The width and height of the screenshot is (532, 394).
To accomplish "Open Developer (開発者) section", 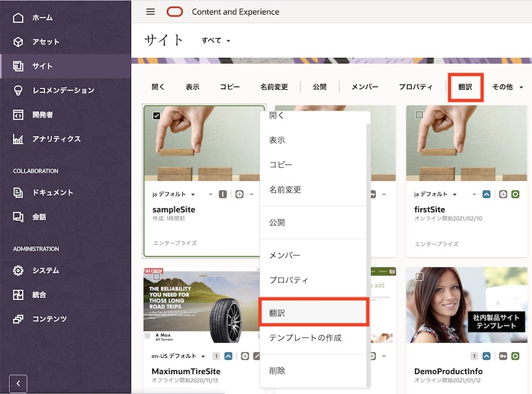I will click(43, 114).
